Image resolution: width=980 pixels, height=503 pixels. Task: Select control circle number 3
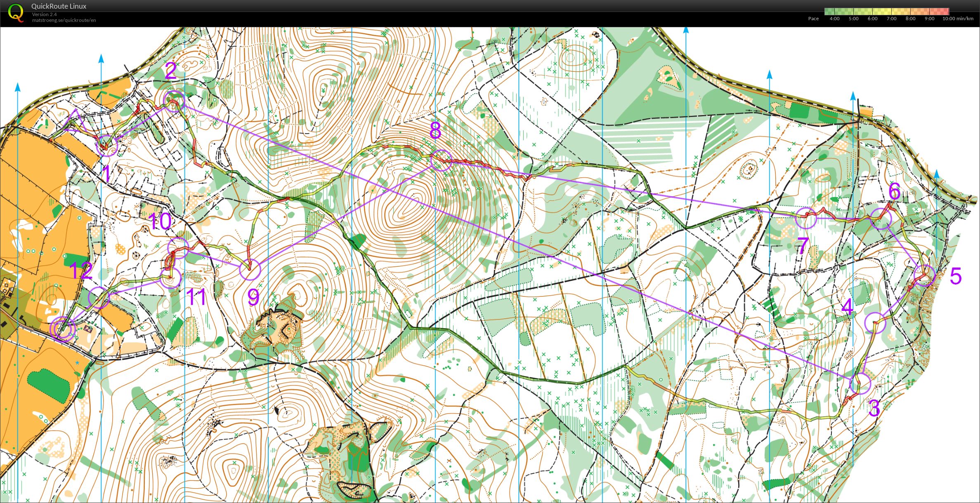point(860,384)
